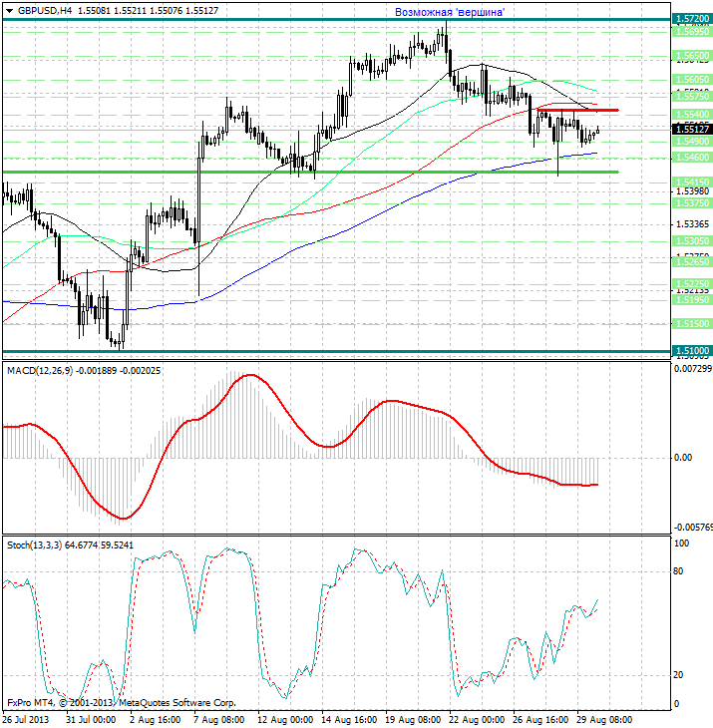Click the 1.55400 price level label

(x=692, y=115)
